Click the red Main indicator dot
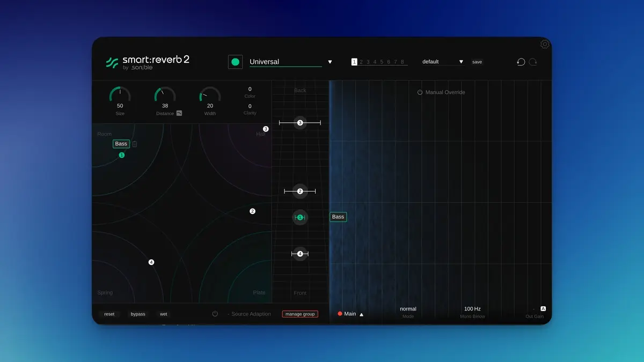644x362 pixels. (x=340, y=314)
